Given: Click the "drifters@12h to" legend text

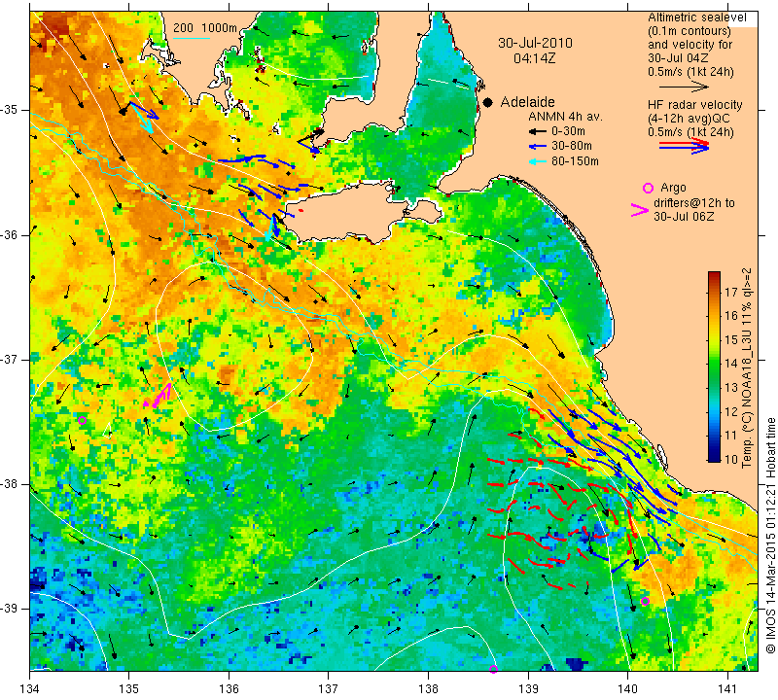Looking at the screenshot, I should [x=694, y=203].
